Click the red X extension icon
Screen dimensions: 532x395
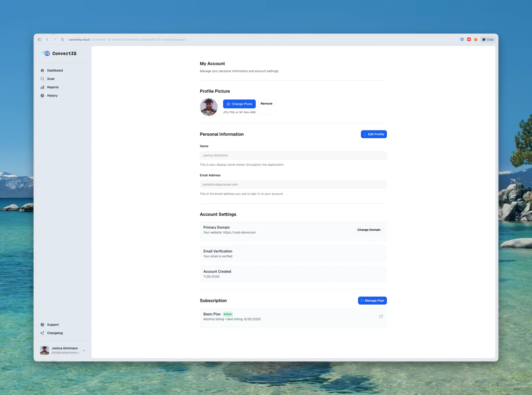(469, 39)
